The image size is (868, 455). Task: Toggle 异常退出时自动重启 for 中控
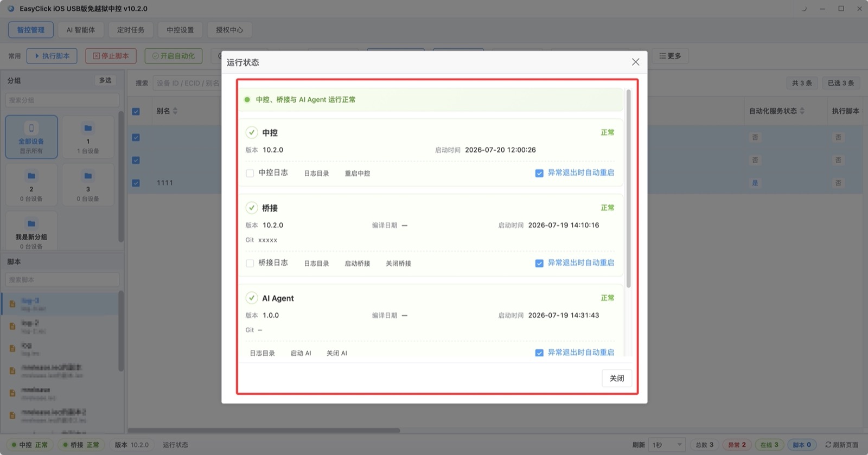tap(539, 173)
